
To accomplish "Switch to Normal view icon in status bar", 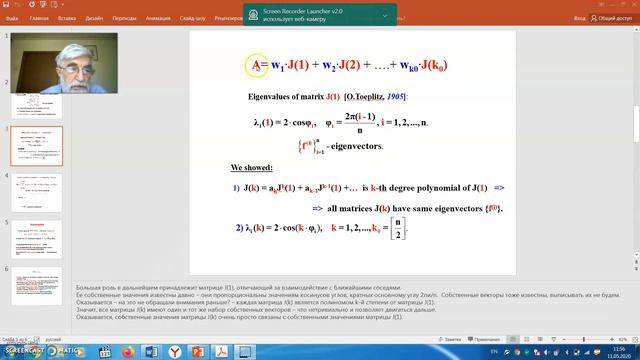I will click(x=513, y=340).
